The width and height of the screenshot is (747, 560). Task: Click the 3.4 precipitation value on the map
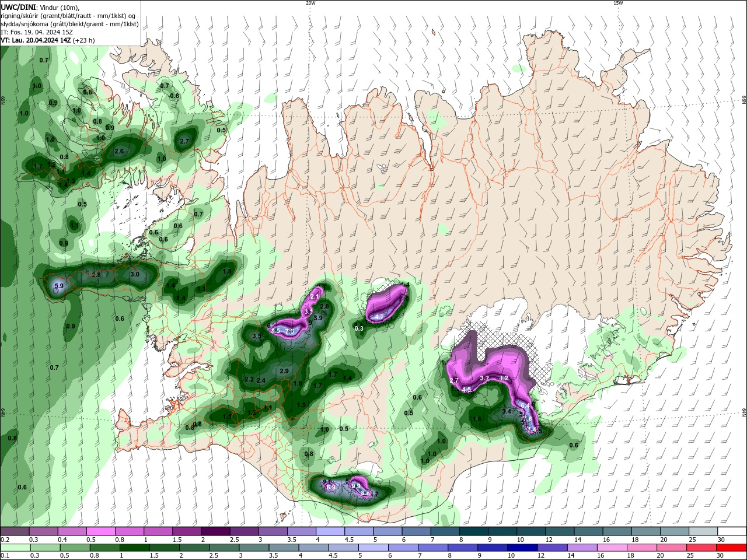pos(507,411)
